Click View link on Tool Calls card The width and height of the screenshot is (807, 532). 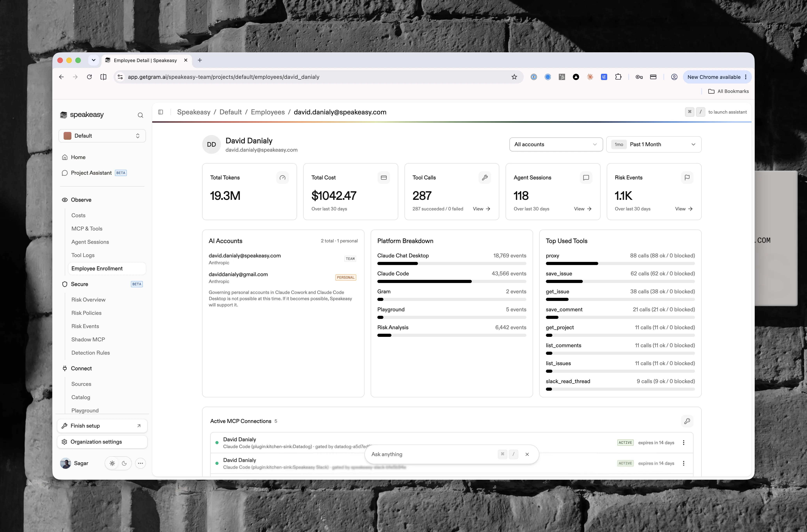(x=482, y=209)
